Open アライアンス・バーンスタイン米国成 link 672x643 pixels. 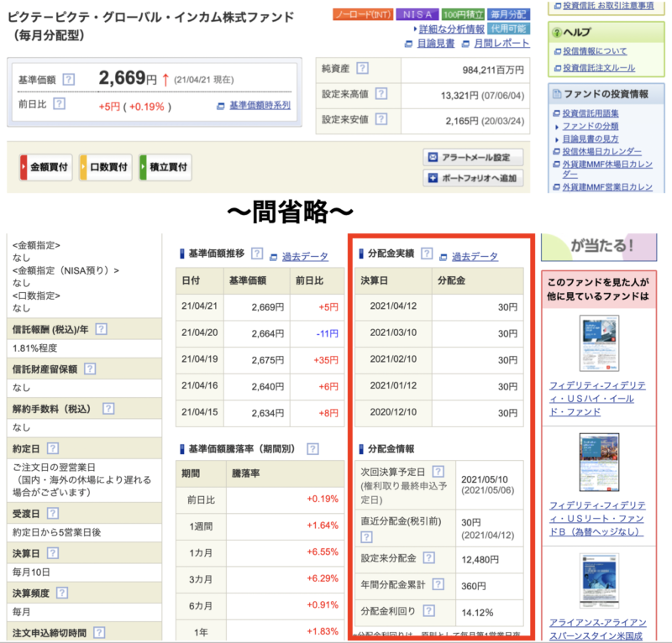(x=598, y=629)
